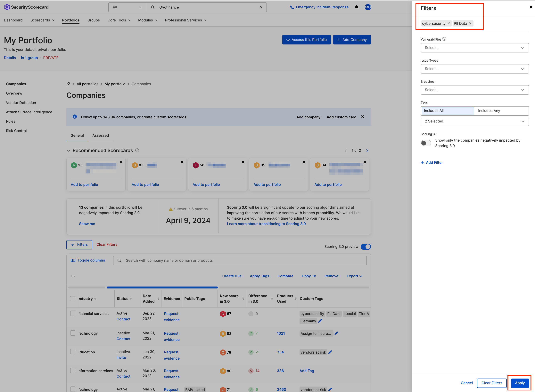Check the Financial services row checkbox
Image resolution: width=535 pixels, height=392 pixels.
click(73, 313)
